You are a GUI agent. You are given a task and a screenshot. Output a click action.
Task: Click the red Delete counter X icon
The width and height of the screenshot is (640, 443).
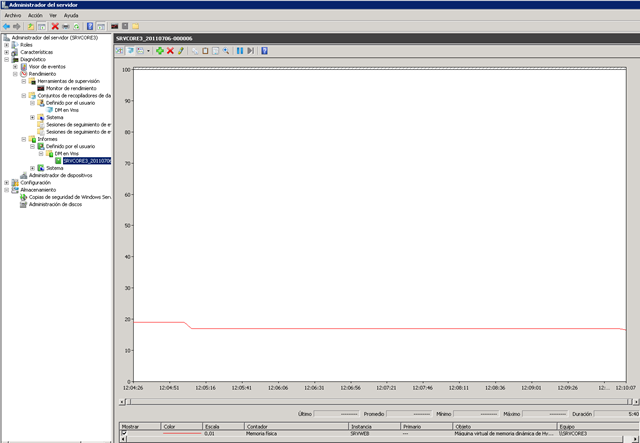(x=170, y=50)
